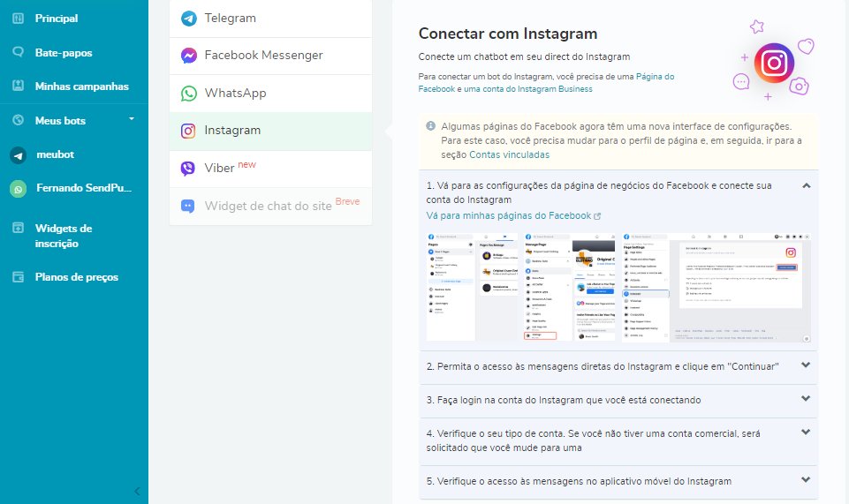Image resolution: width=849 pixels, height=504 pixels.
Task: Click the Conectar com Instagram heading
Action: point(507,34)
